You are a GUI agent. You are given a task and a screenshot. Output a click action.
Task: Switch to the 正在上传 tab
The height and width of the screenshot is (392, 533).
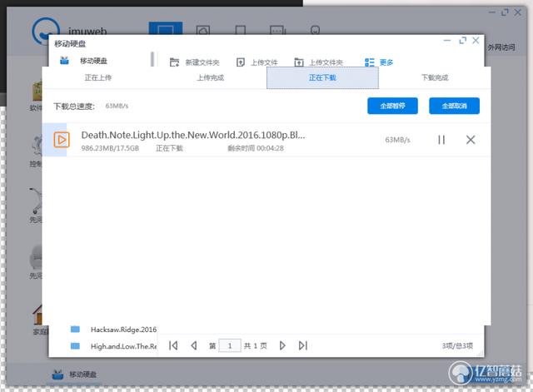coord(98,77)
